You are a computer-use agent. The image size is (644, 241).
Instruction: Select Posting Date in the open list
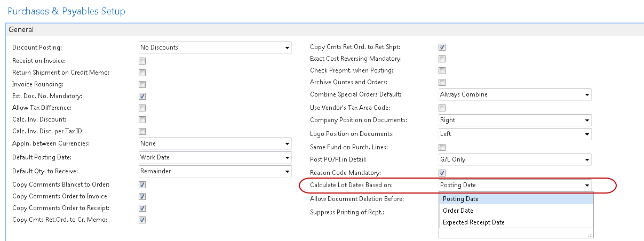pos(460,199)
